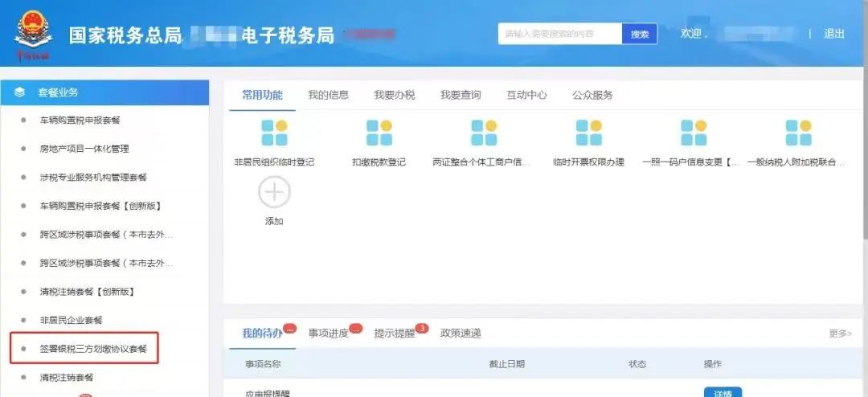The width and height of the screenshot is (868, 397).
Task: Click the 详情 button in the to-do table
Action: (723, 392)
